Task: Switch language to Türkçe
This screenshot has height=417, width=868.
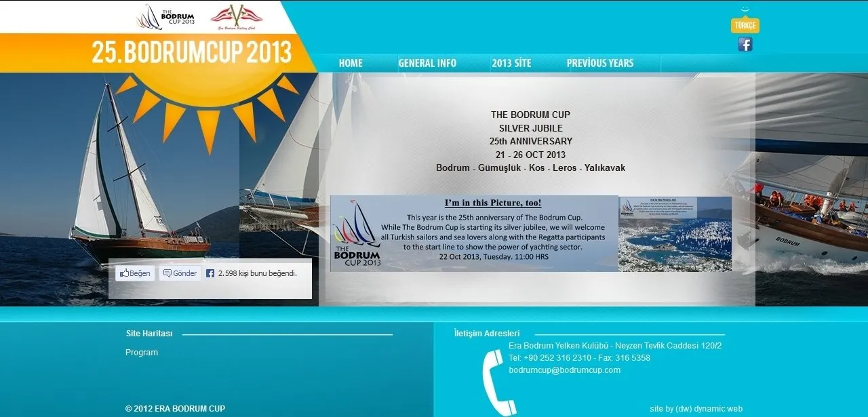Action: click(x=745, y=25)
